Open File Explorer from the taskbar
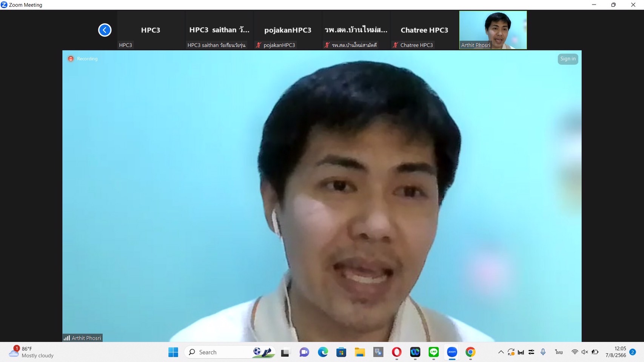 coord(360,352)
